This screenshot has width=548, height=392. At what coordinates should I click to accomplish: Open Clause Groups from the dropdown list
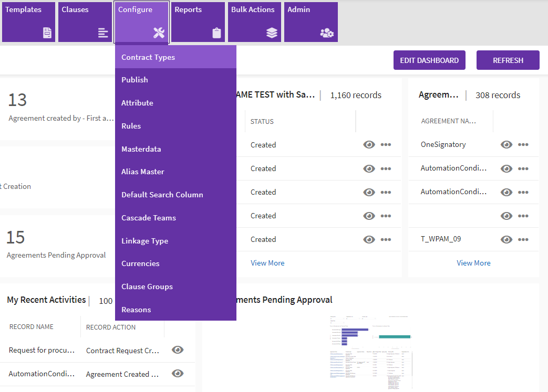click(x=147, y=287)
